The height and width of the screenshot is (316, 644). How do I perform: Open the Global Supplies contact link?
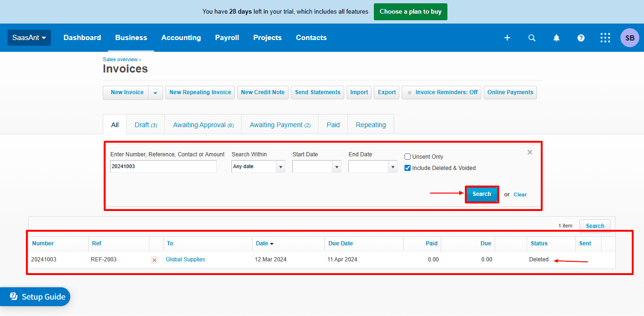(x=185, y=259)
